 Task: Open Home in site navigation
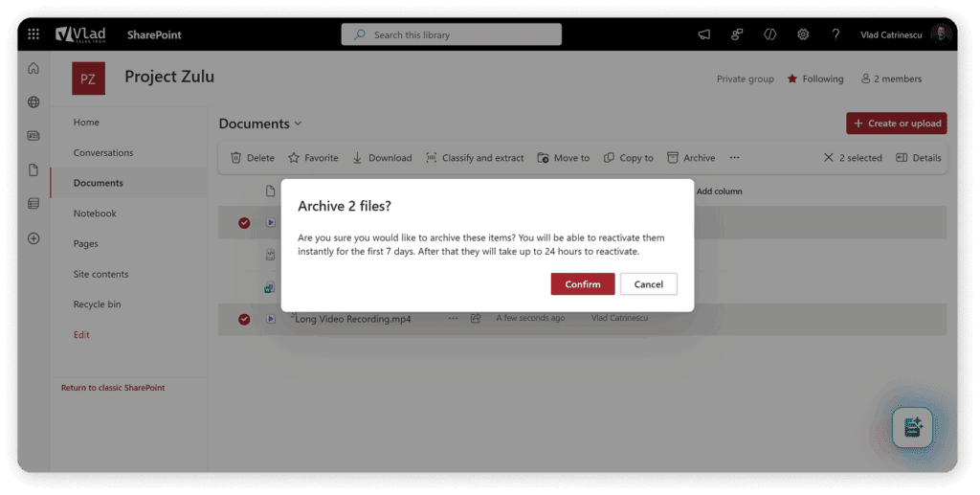(86, 122)
